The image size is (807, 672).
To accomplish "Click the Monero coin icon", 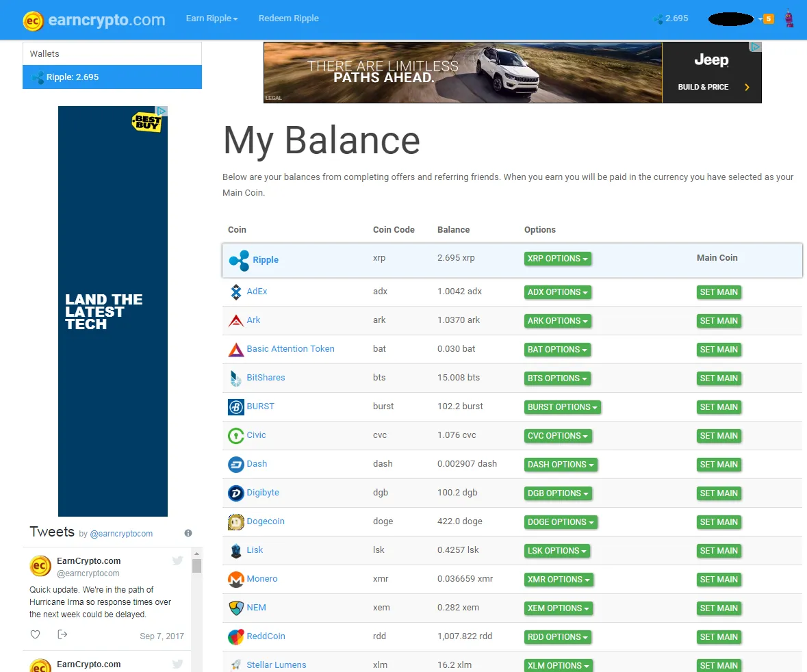I will (235, 580).
